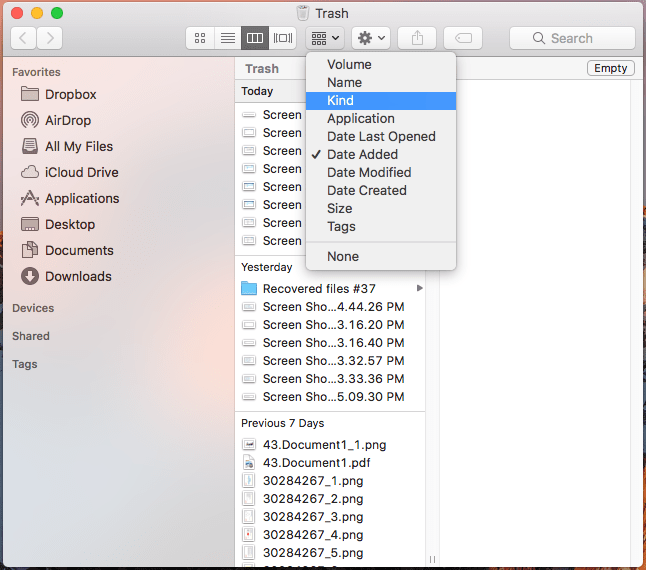
Task: Select Screen Sho...4.44.26 PM file
Action: pyautogui.click(x=332, y=307)
